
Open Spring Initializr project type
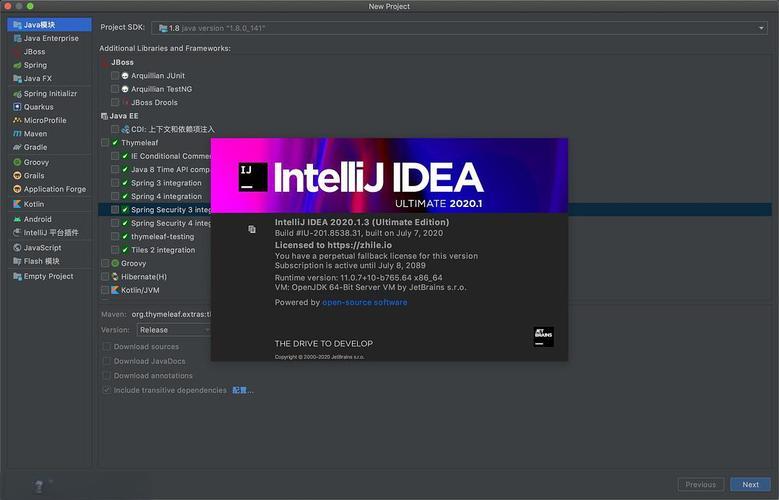pyautogui.click(x=49, y=93)
